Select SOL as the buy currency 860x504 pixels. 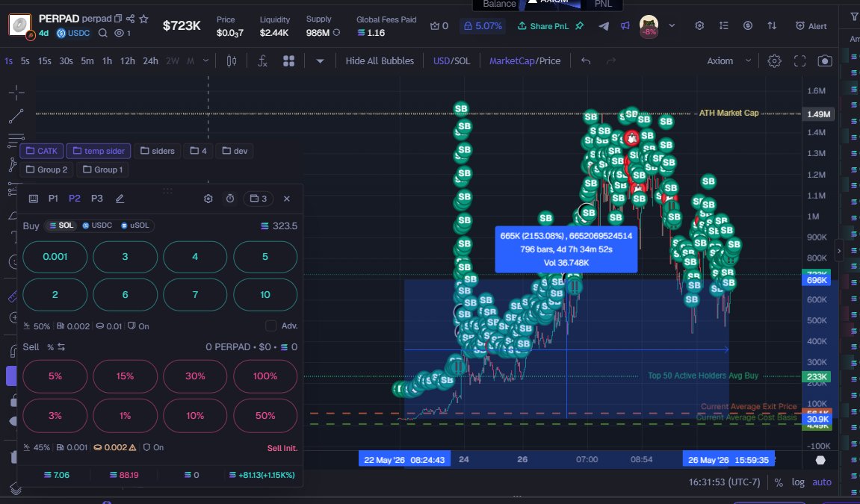[x=61, y=225]
